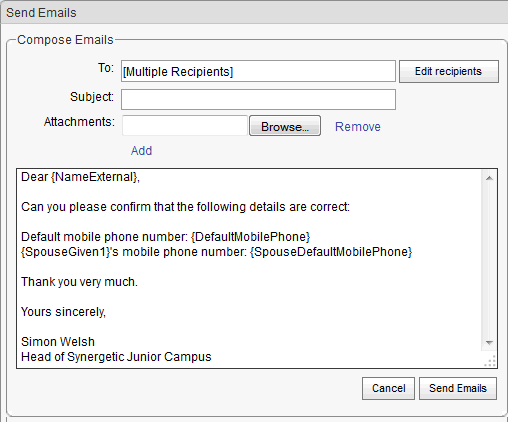
Task: Click the To field showing Multiple Recipients
Action: point(258,71)
